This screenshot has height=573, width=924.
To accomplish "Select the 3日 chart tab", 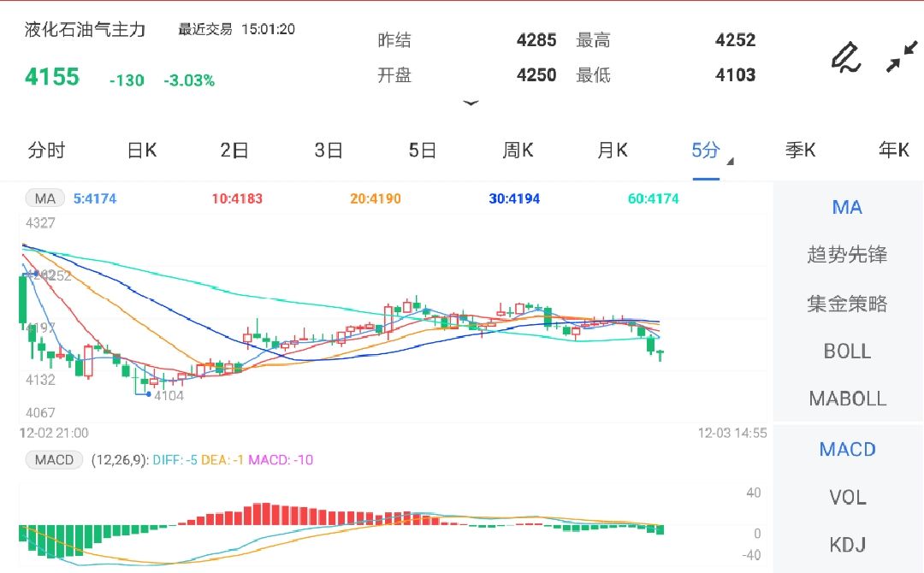I will click(x=329, y=151).
